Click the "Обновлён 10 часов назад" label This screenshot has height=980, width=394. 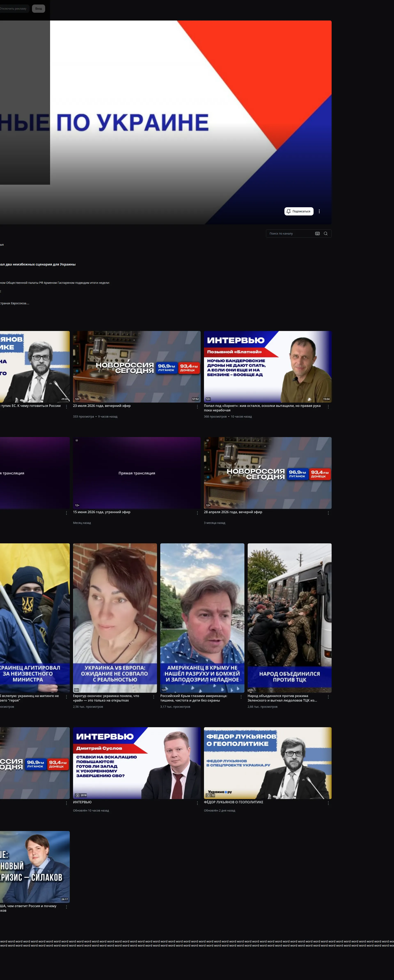click(x=91, y=811)
